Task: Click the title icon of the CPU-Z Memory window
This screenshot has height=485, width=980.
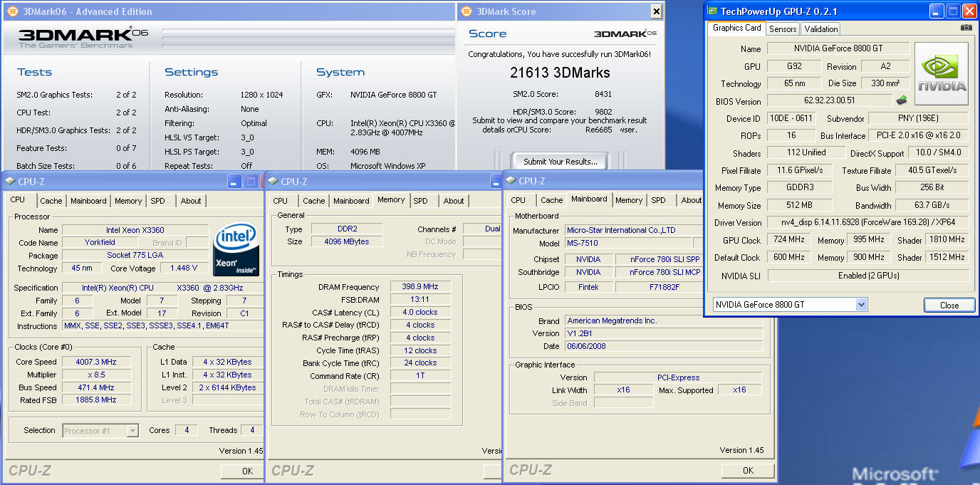Action: 273,182
